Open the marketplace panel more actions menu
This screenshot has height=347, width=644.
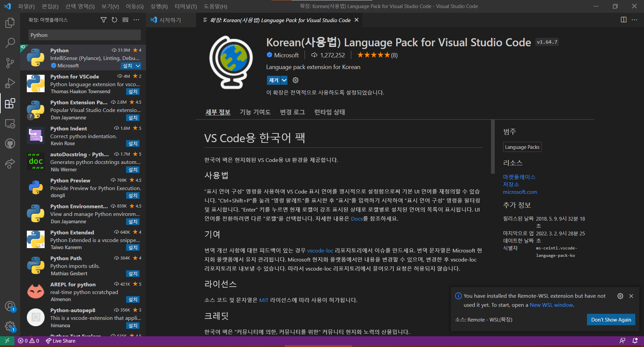coord(136,20)
